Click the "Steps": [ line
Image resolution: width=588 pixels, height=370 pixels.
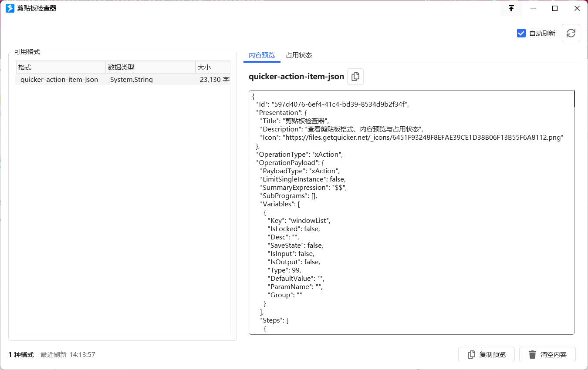coord(275,320)
